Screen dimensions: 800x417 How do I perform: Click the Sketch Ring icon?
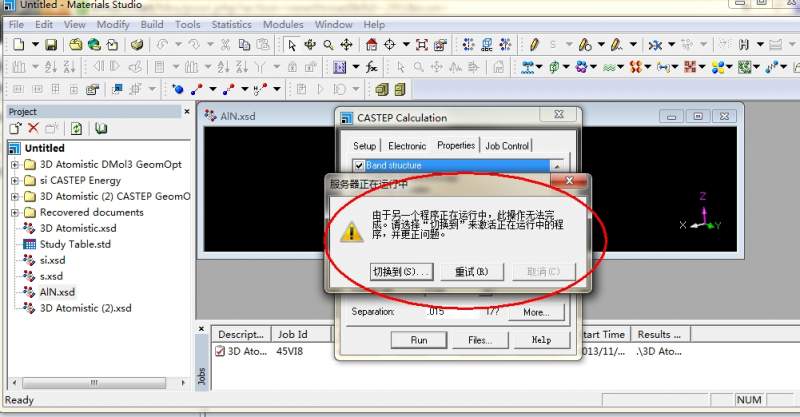tap(585, 45)
